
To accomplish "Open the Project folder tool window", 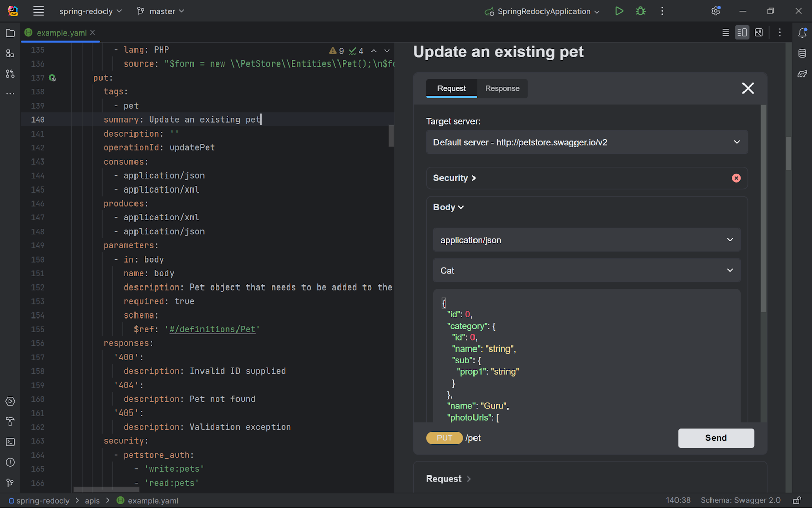I will pos(10,33).
